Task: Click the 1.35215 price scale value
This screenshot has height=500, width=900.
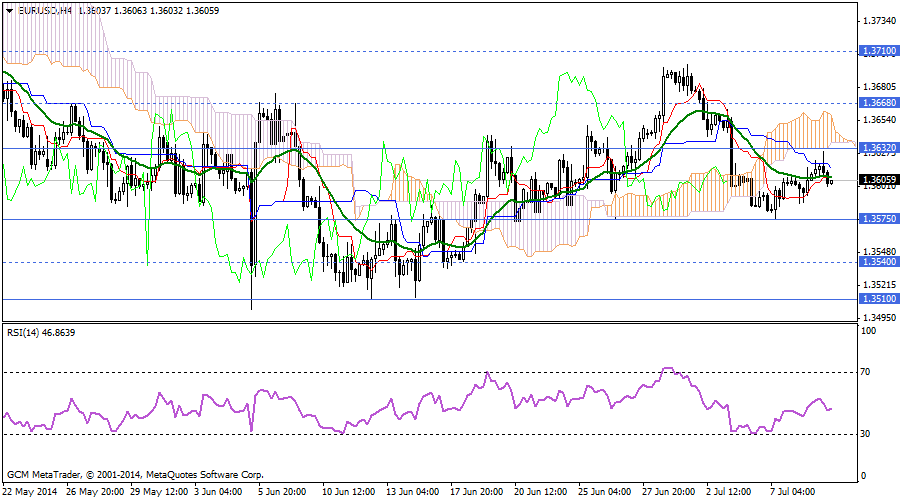Action: pyautogui.click(x=879, y=285)
